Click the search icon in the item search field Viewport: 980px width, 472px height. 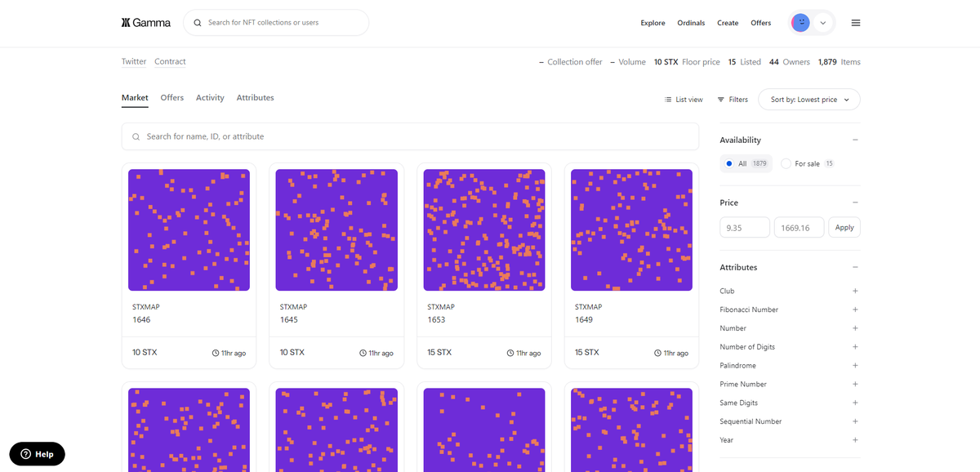(x=136, y=136)
